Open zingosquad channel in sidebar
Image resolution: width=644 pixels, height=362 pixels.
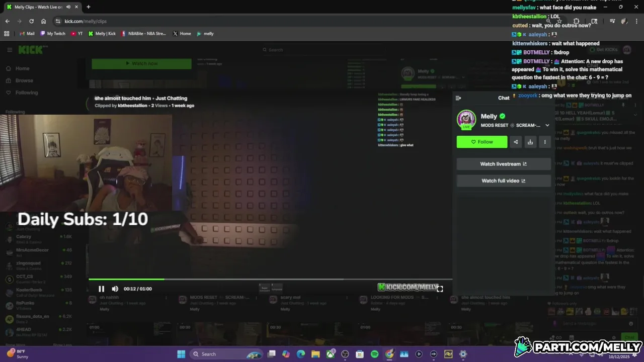click(x=39, y=265)
